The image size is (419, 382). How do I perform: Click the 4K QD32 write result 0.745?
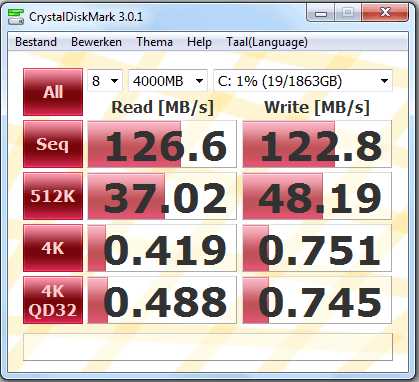(x=317, y=300)
